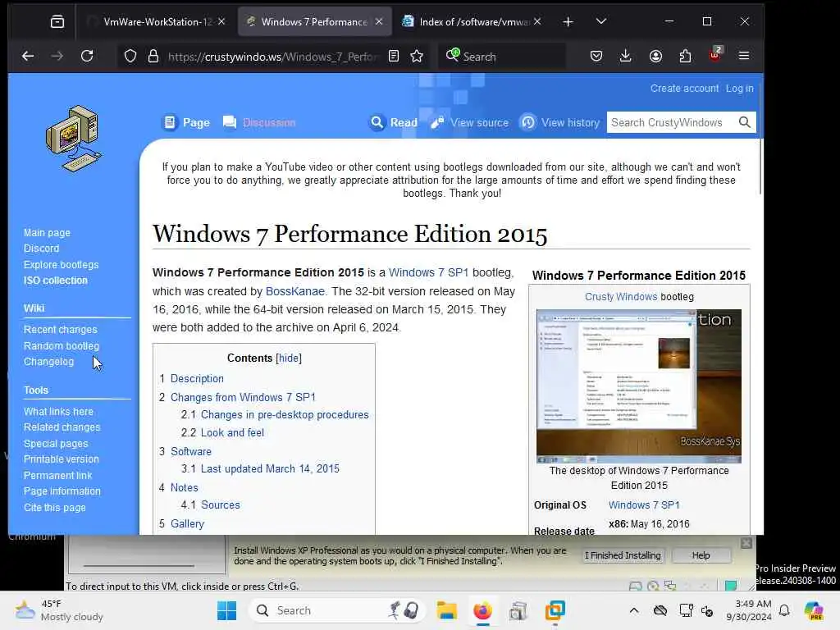The image size is (840, 630).
Task: Open the Firefox downloads panel
Action: [x=626, y=57]
